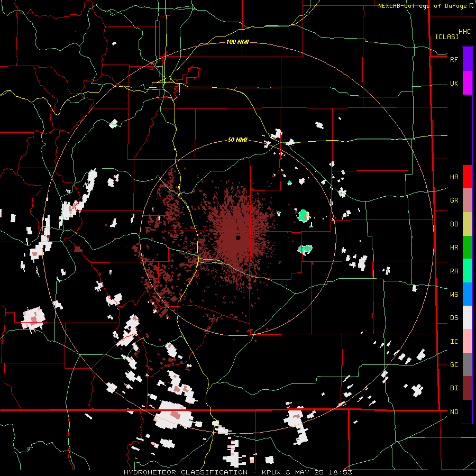Click the brown BI legend color block
Viewport: 476px width, 476px height.
coord(467,388)
